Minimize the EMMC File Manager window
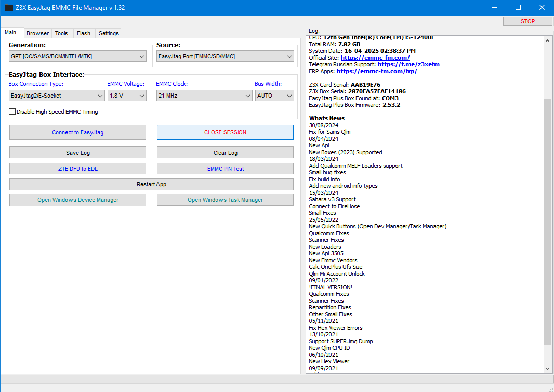The height and width of the screenshot is (392, 554). tap(494, 7)
